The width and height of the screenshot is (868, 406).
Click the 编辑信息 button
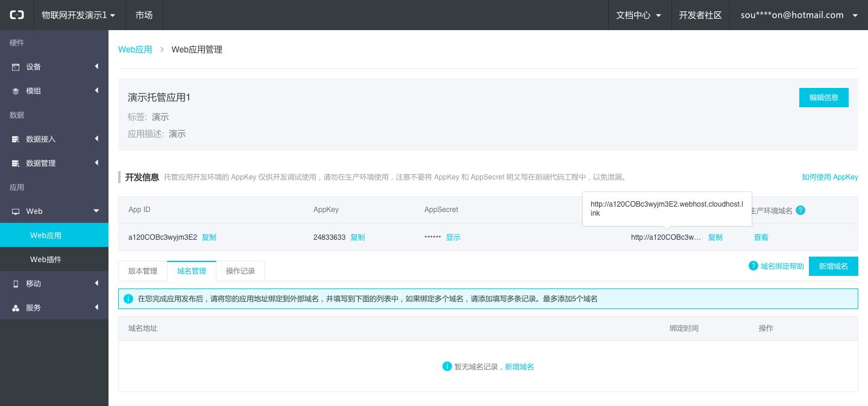click(x=823, y=98)
